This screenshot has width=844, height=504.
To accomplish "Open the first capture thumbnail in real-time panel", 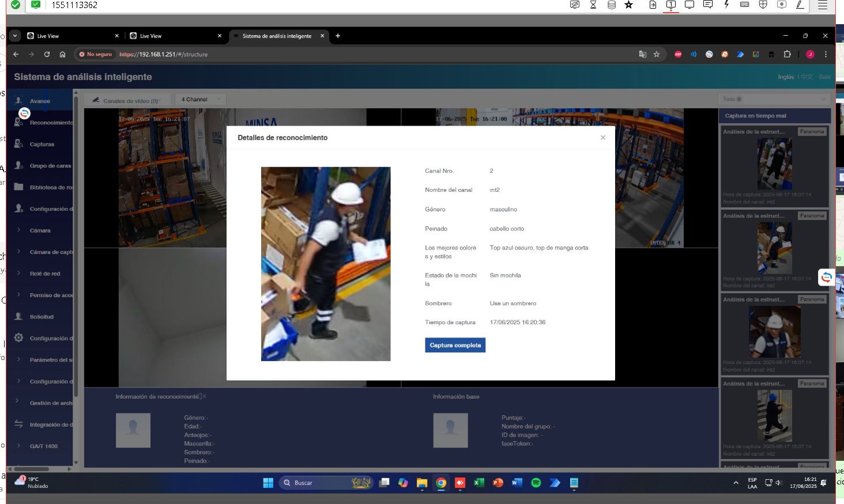I will [x=774, y=164].
